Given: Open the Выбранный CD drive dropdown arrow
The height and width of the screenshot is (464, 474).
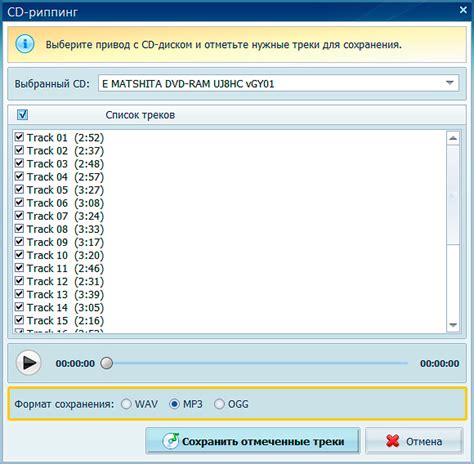Looking at the screenshot, I should (x=450, y=83).
